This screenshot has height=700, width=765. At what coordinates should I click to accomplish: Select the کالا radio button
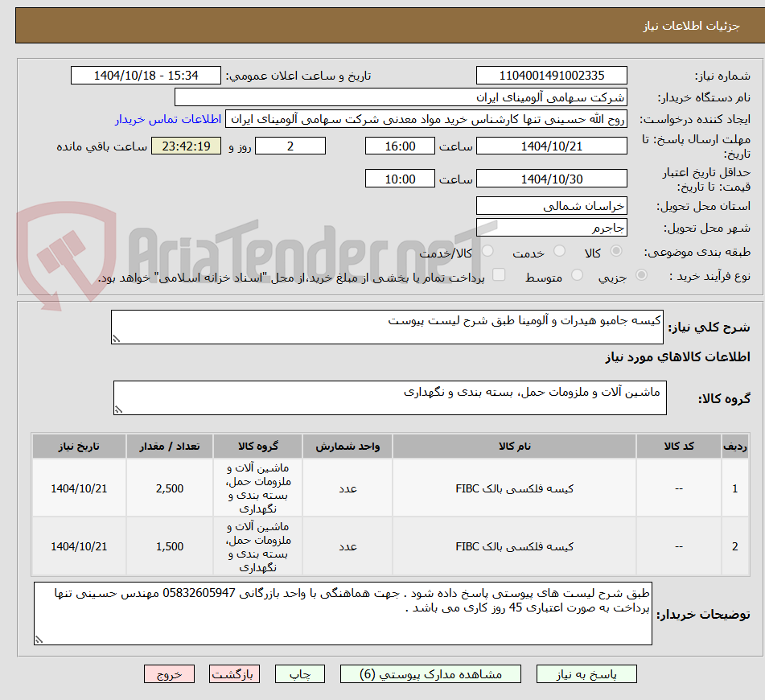pos(616,251)
